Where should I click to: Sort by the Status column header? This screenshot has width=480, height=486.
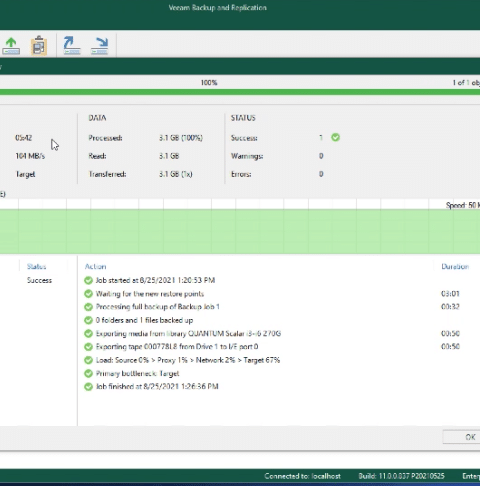tap(36, 266)
